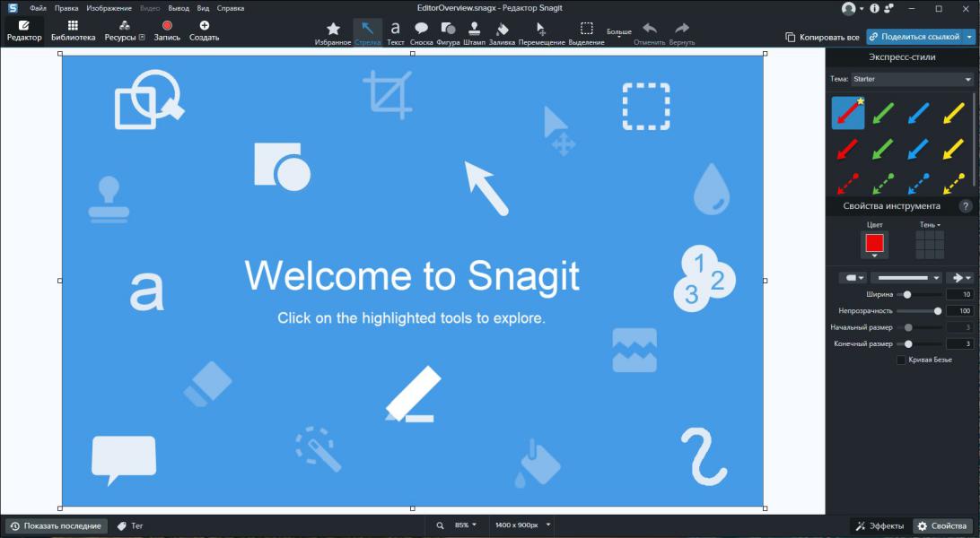The height and width of the screenshot is (538, 980).
Task: Click the Показать последние button
Action: [x=56, y=526]
